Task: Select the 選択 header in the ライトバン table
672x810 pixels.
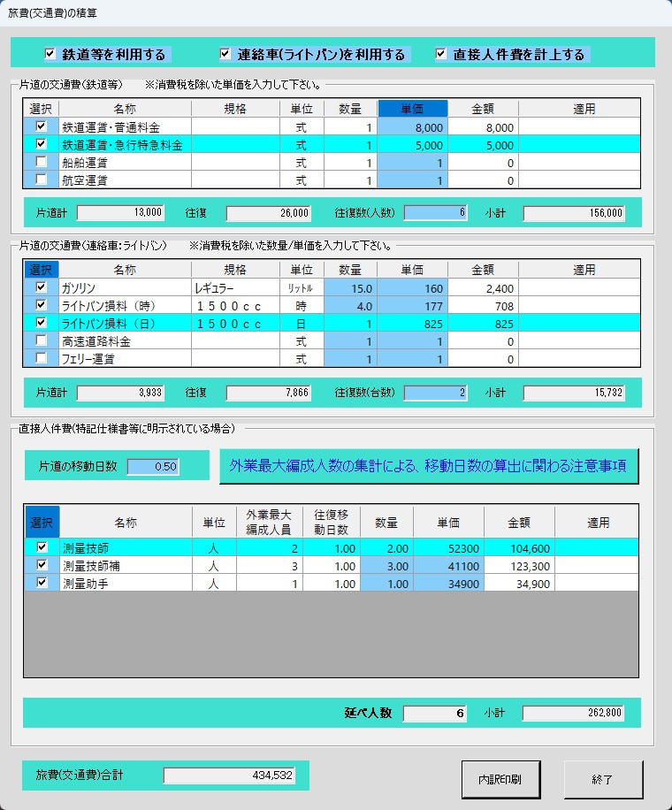Action: [x=41, y=269]
